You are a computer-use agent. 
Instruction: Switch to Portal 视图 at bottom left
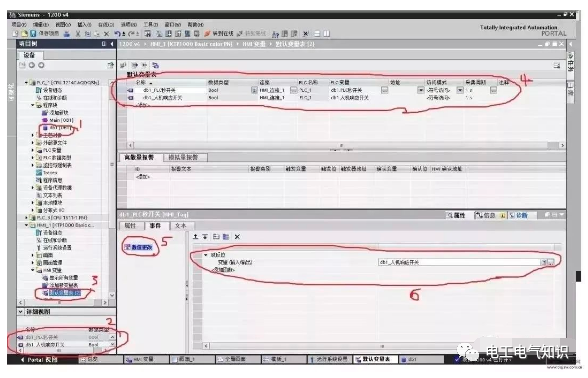coord(39,360)
